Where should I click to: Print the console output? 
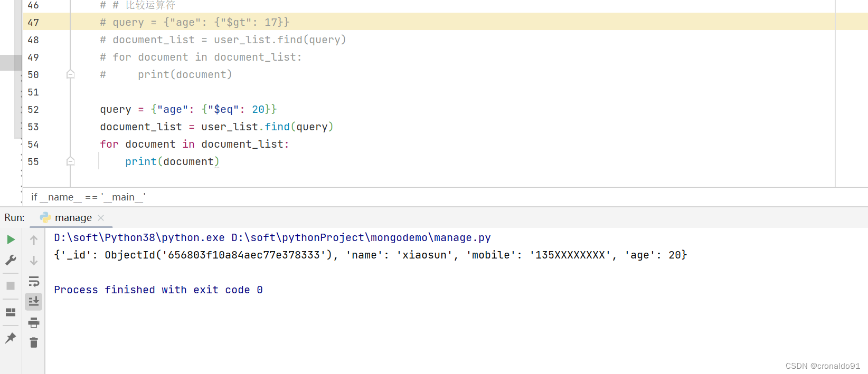(x=34, y=322)
